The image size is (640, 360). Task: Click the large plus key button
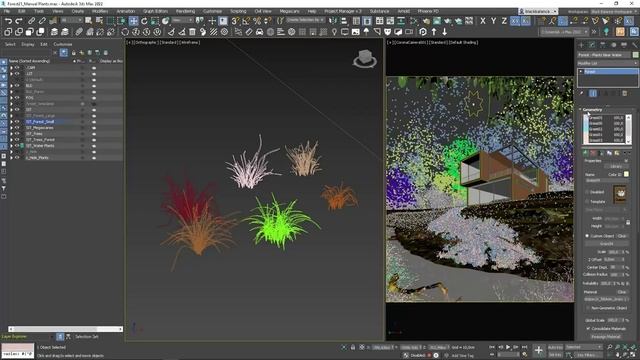tap(538, 350)
